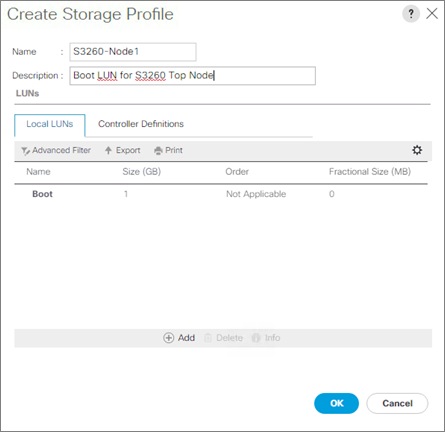The width and height of the screenshot is (445, 432).
Task: Sort by Order column header
Action: pos(237,172)
